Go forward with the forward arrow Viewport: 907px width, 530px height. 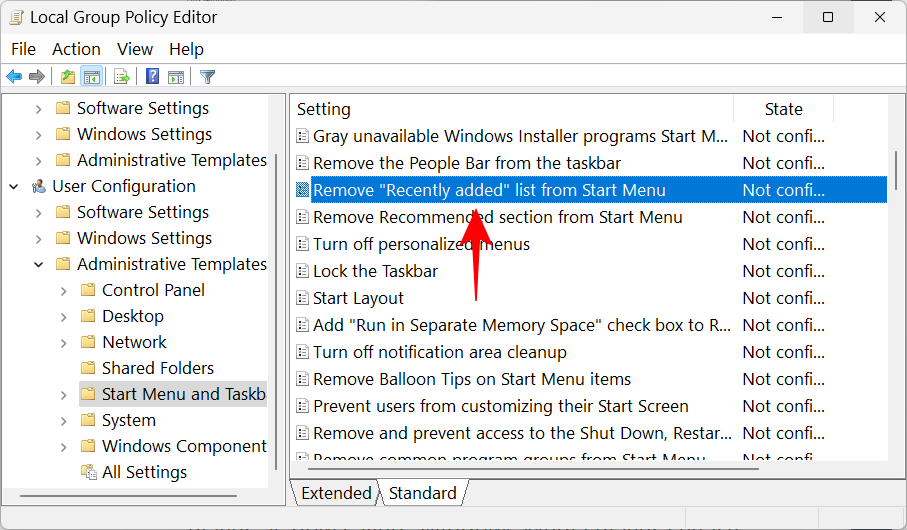(37, 76)
